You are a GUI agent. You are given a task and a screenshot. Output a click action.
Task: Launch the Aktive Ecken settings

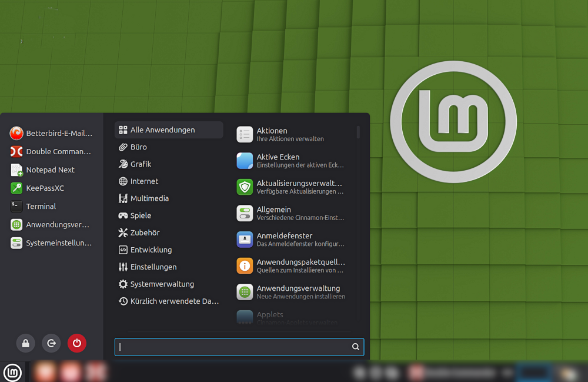click(291, 161)
